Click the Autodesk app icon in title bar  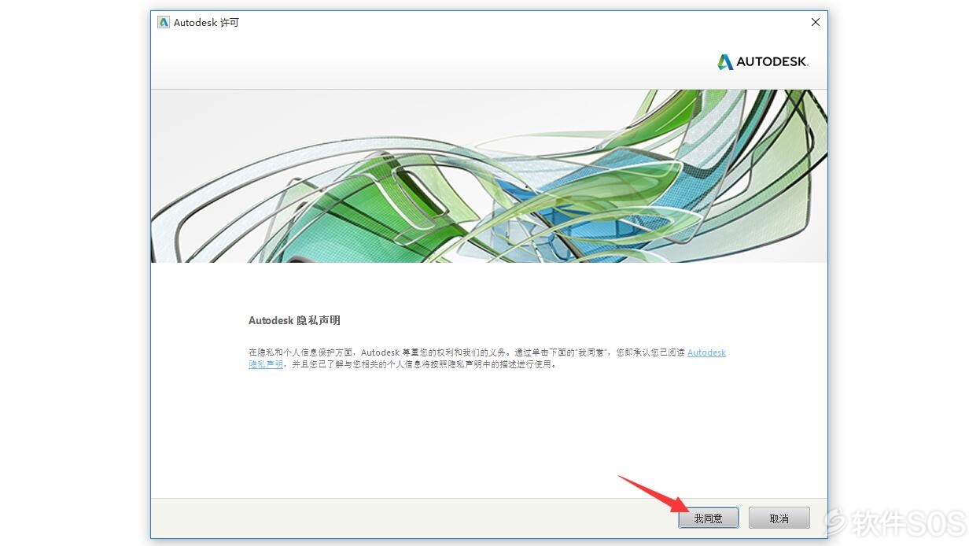[164, 22]
